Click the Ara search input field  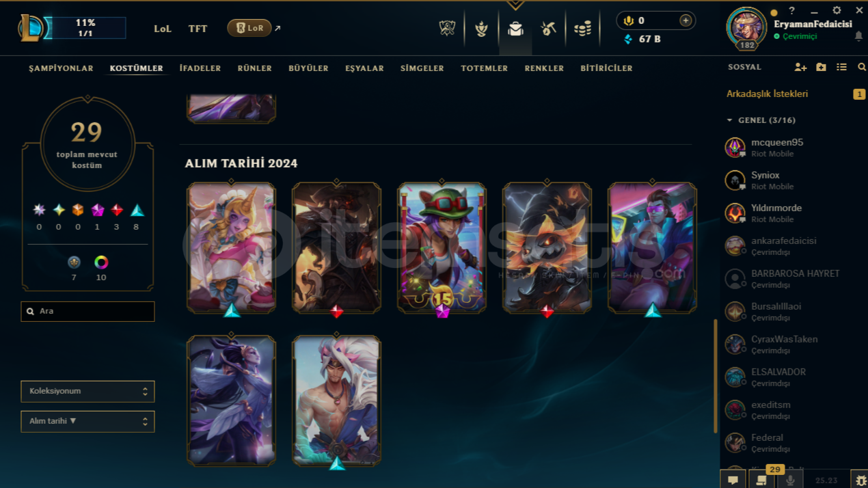[87, 312]
